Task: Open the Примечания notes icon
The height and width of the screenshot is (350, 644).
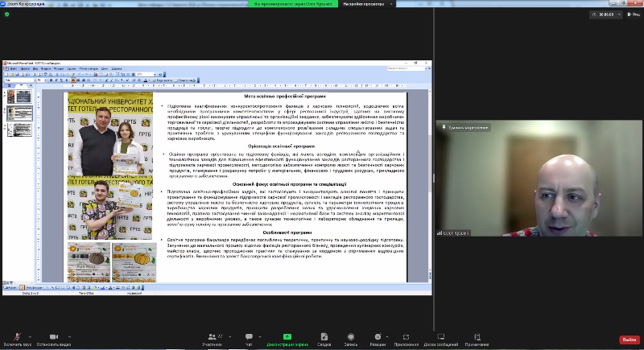Action: point(477,337)
